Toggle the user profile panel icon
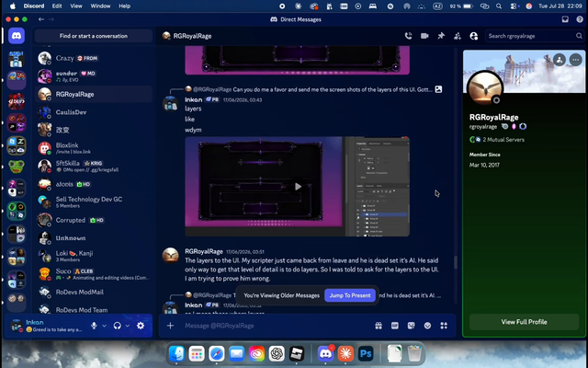This screenshot has height=368, width=588. tap(474, 36)
